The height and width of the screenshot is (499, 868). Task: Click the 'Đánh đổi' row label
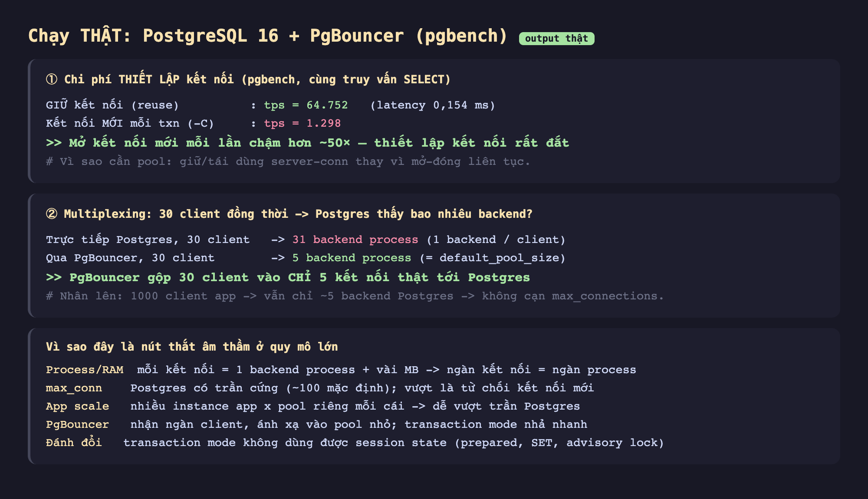point(74,443)
